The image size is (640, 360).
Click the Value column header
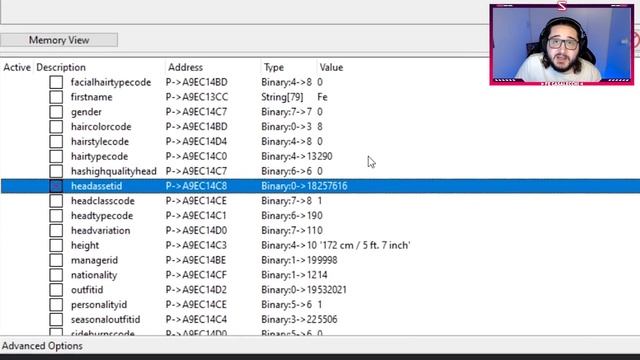click(331, 67)
